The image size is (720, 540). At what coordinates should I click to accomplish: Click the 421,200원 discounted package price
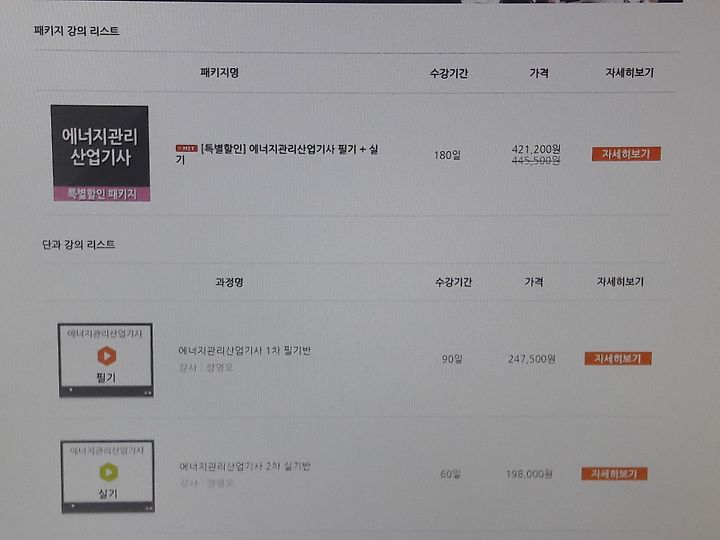(536, 149)
